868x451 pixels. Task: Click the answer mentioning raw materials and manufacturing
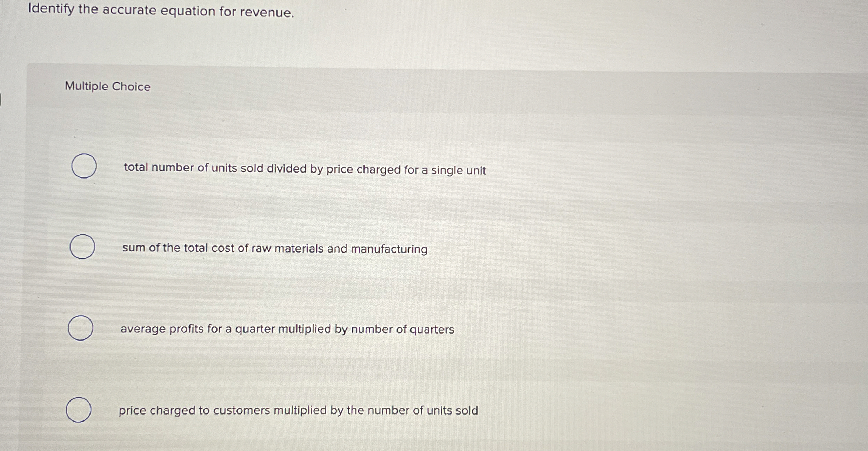274,248
